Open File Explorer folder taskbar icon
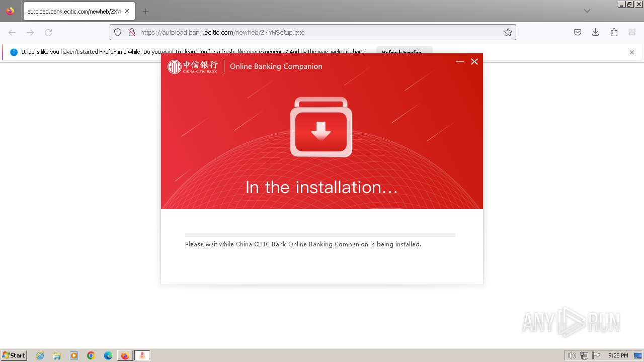Image resolution: width=644 pixels, height=362 pixels. pos(57,355)
